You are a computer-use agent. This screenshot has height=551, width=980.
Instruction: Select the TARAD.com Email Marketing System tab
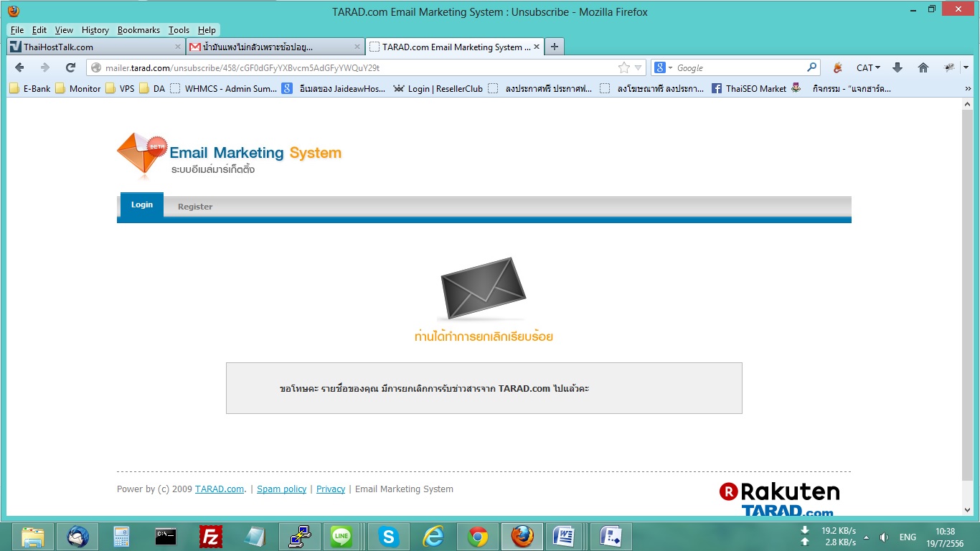(454, 47)
